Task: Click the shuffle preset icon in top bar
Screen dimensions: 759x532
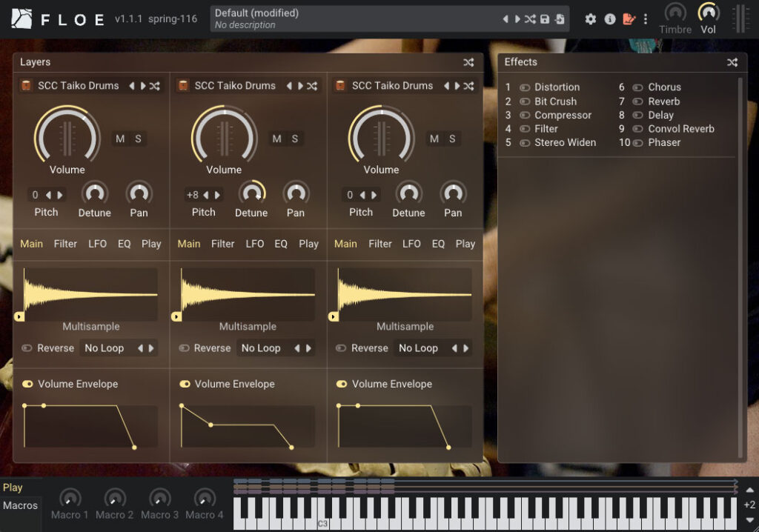Action: click(530, 19)
